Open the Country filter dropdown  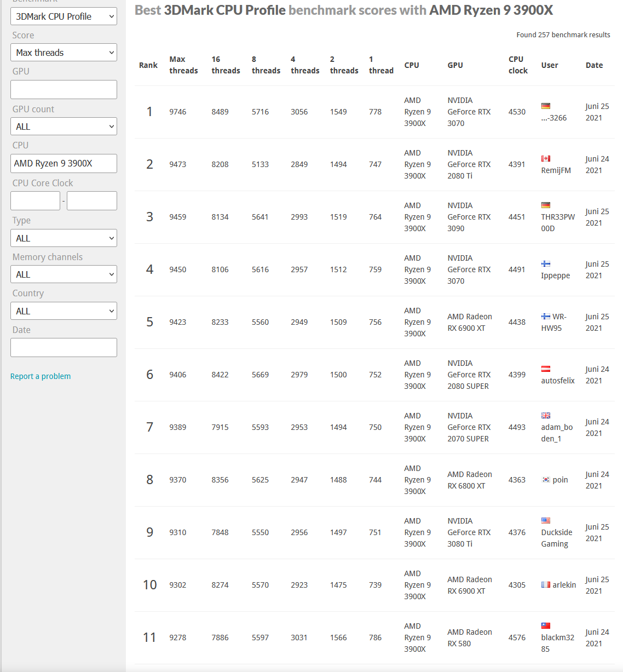pos(64,311)
